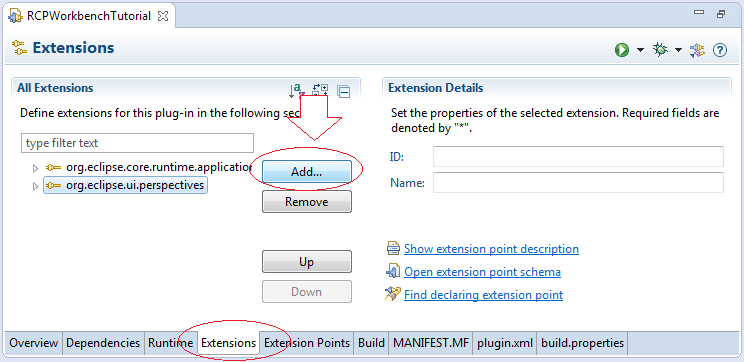Click the ID input field
The width and height of the screenshot is (744, 362).
(x=578, y=157)
